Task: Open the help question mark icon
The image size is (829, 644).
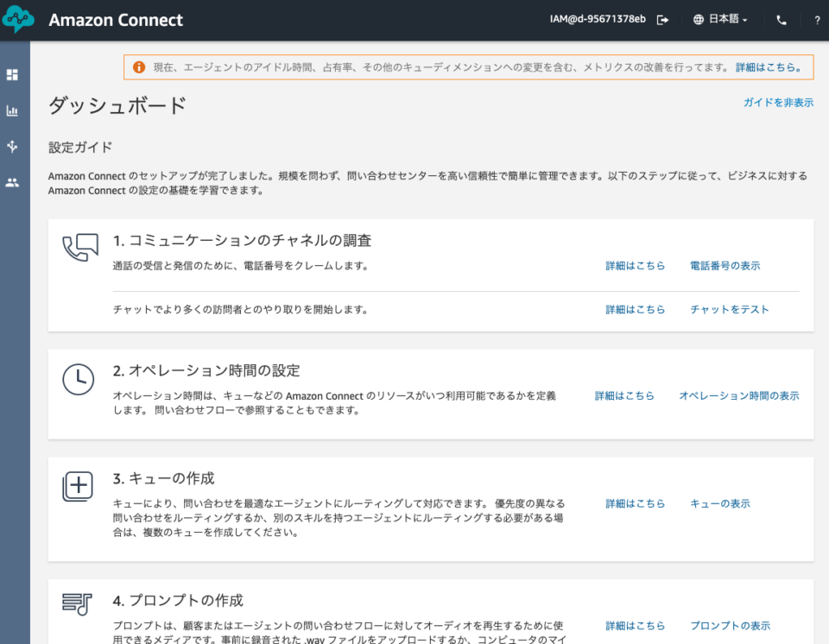Action: 817,20
